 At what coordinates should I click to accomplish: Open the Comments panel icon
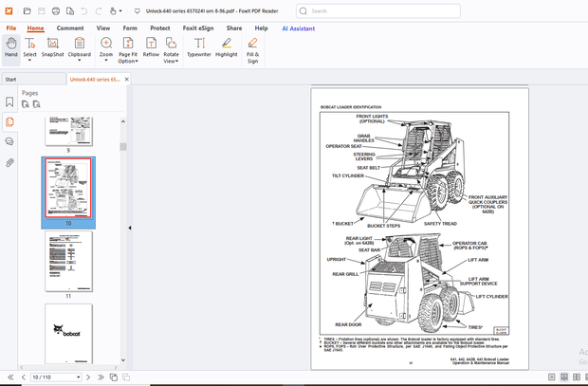[9, 141]
